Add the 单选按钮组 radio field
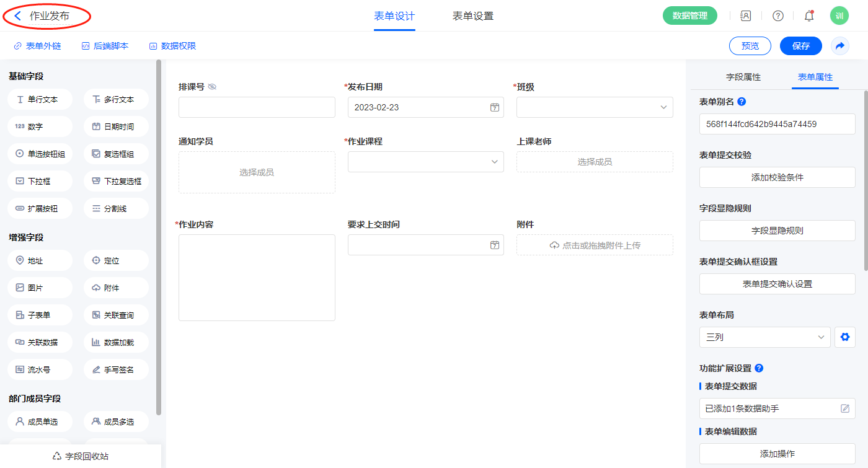This screenshot has width=868, height=468. 40,154
